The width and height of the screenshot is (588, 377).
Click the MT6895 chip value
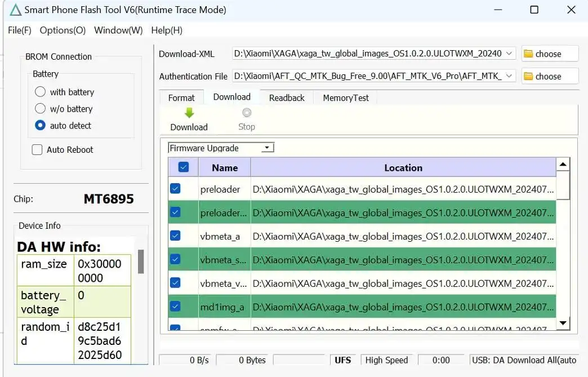pos(109,199)
